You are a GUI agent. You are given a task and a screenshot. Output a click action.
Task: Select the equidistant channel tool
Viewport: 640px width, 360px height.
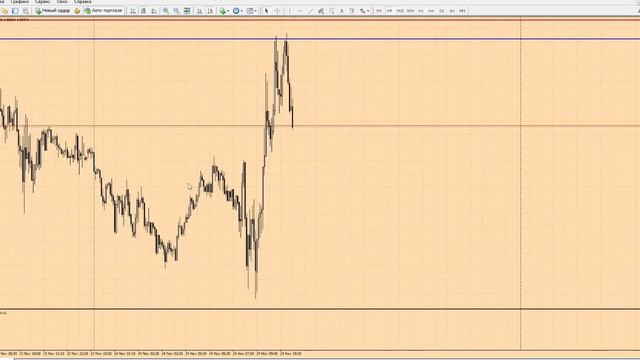click(321, 11)
